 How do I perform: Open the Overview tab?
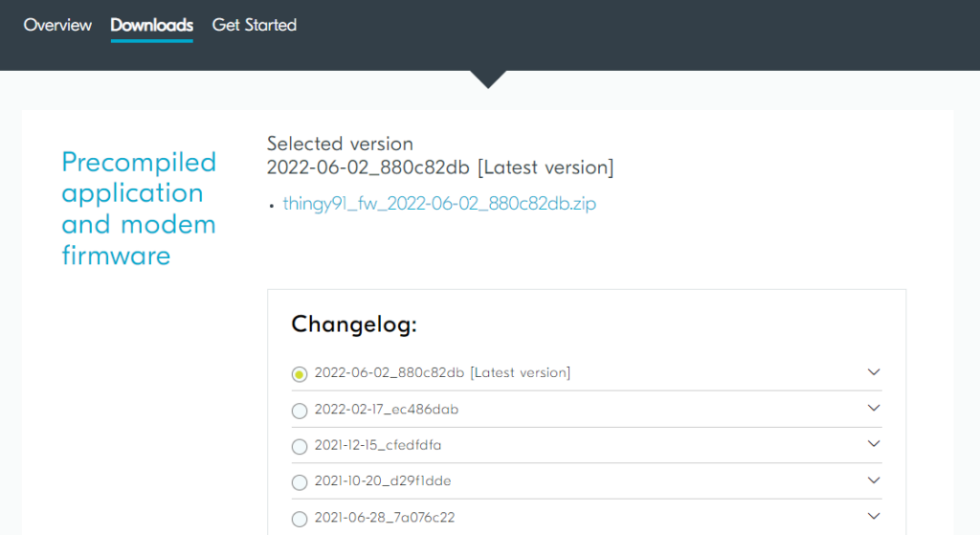coord(57,25)
